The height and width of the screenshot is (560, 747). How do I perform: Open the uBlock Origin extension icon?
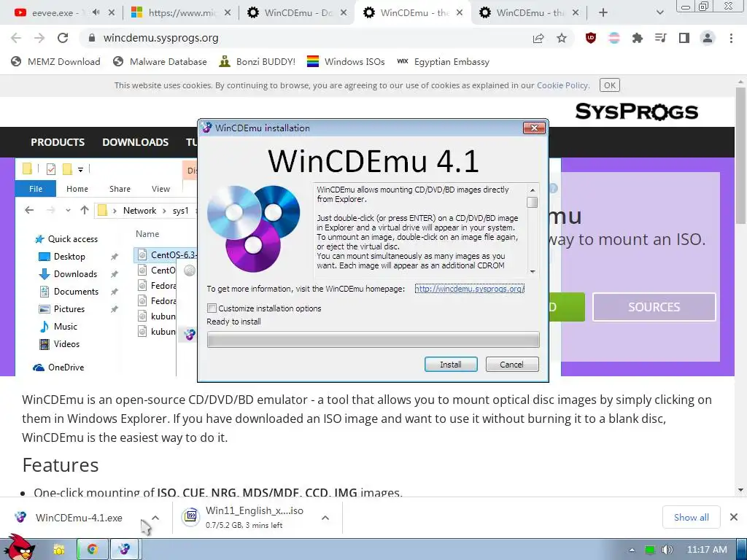[x=591, y=38]
